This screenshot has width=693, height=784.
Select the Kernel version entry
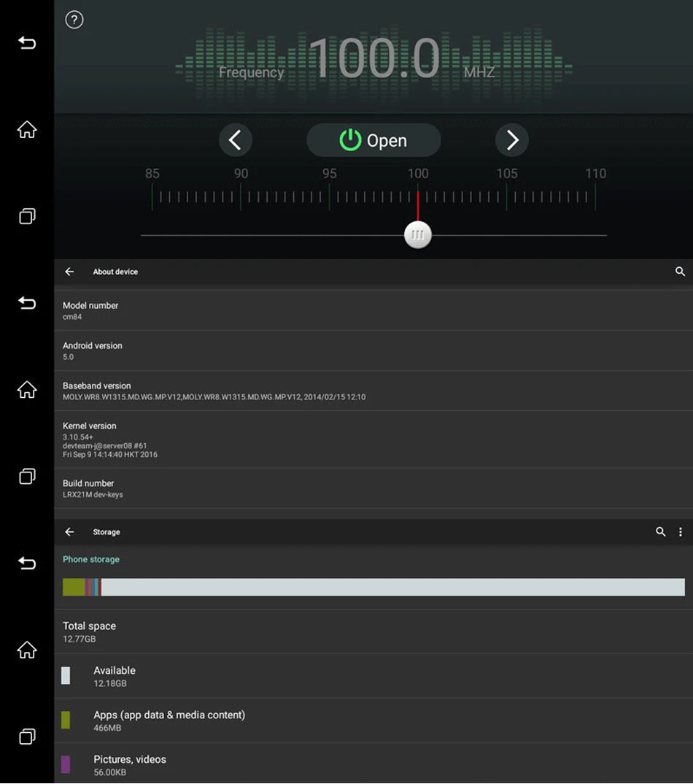tap(373, 439)
